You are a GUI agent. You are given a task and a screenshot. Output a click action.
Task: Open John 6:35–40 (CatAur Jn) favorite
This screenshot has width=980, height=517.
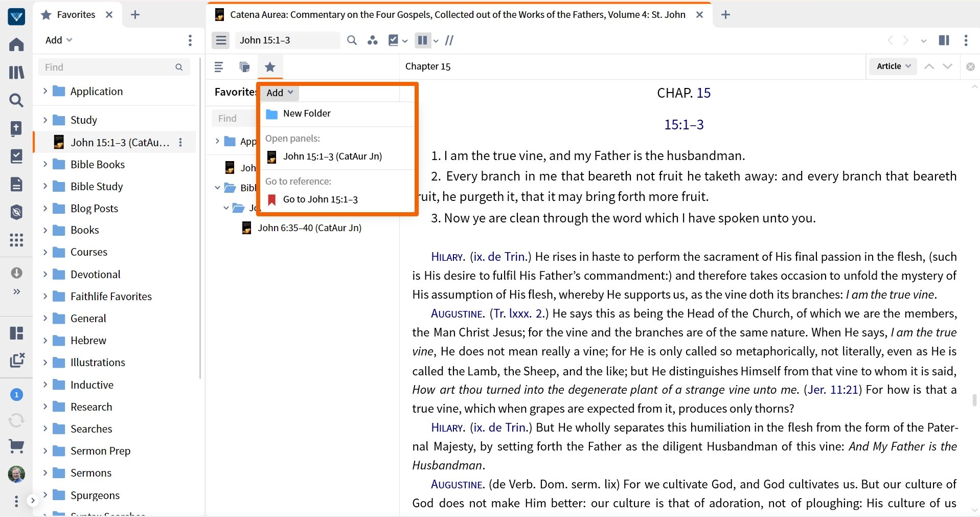click(309, 228)
